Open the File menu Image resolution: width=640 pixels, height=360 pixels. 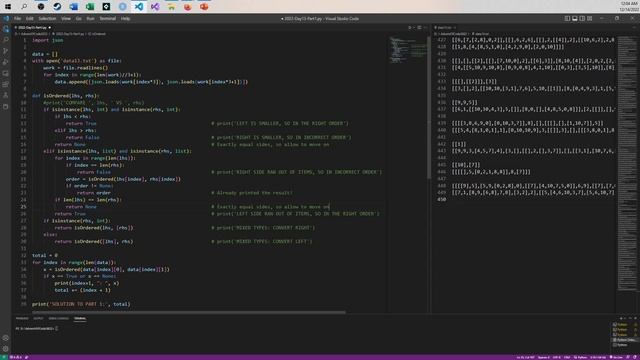tap(18, 18)
